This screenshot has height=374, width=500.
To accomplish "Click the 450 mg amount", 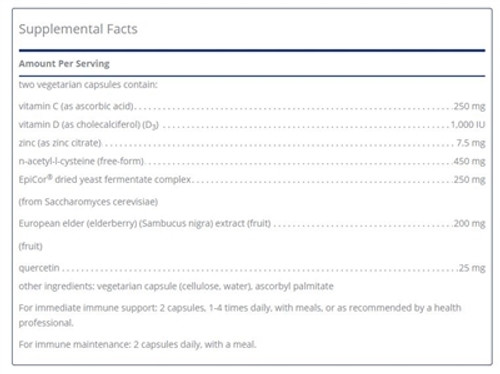I will 469,161.
